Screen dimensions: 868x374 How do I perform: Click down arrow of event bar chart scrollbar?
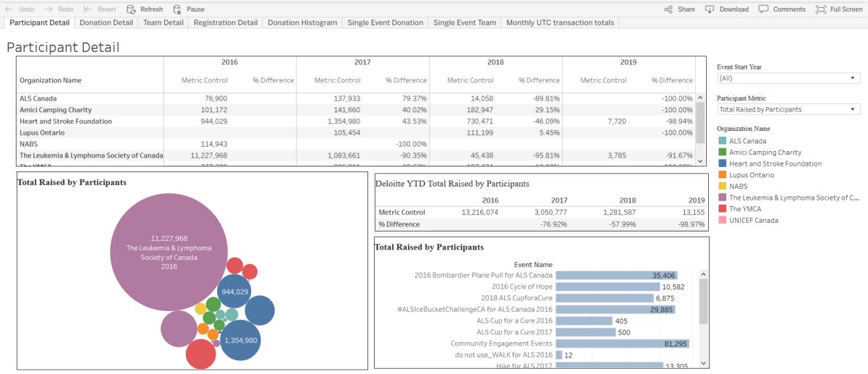coord(703,362)
